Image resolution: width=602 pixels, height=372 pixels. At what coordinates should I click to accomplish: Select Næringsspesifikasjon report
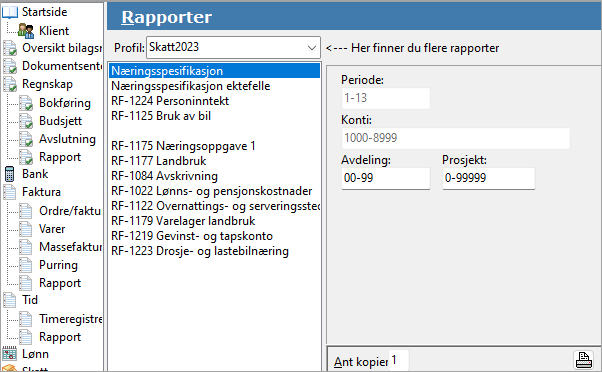214,71
